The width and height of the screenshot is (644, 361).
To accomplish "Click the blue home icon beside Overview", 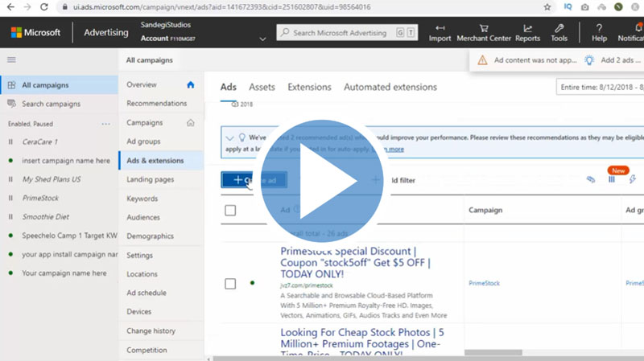I will 191,84.
